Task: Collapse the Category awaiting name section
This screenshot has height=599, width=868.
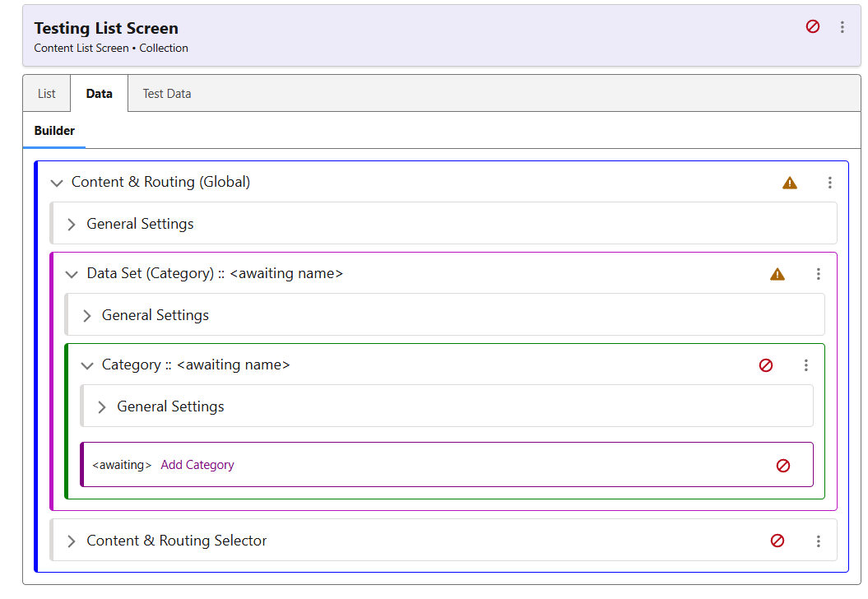Action: tap(87, 365)
